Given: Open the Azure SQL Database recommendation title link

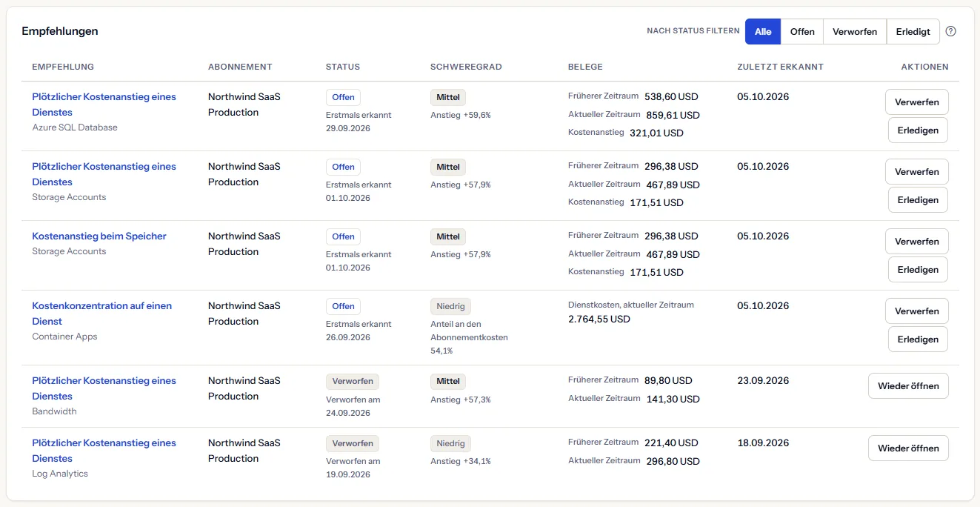Looking at the screenshot, I should (x=104, y=105).
